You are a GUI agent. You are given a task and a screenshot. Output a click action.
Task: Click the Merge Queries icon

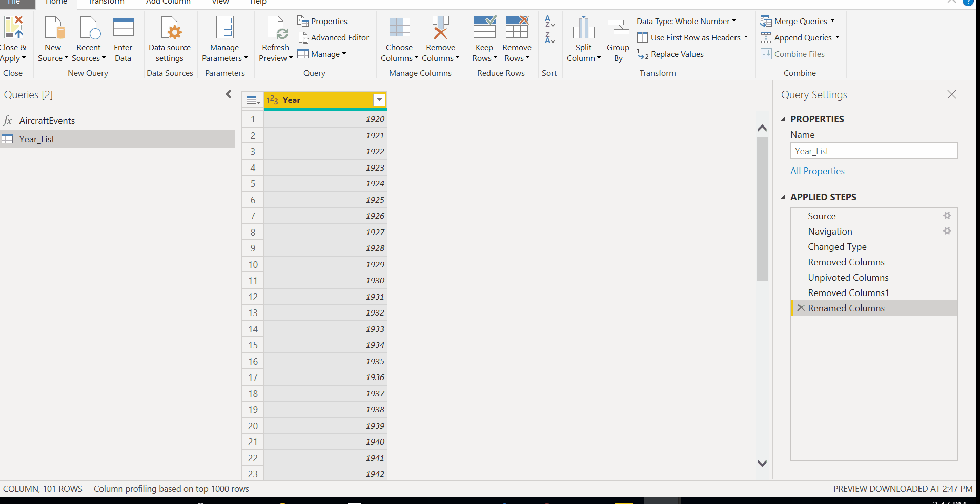[x=766, y=21]
